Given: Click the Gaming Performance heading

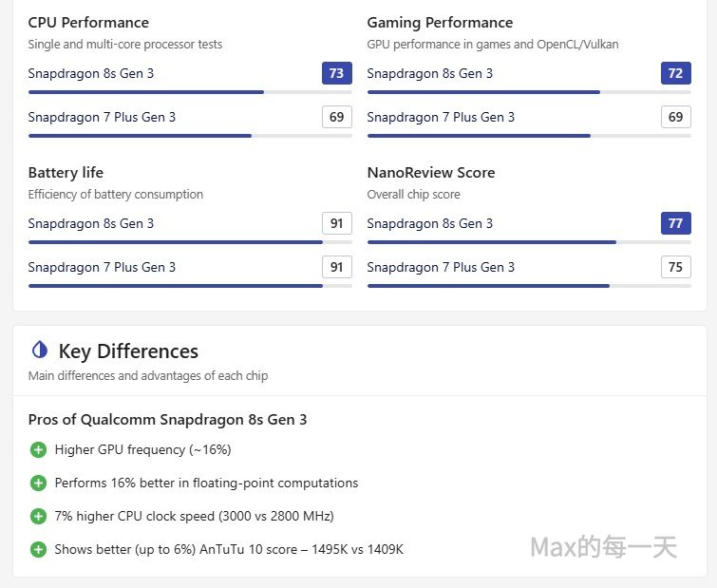Looking at the screenshot, I should (x=440, y=23).
